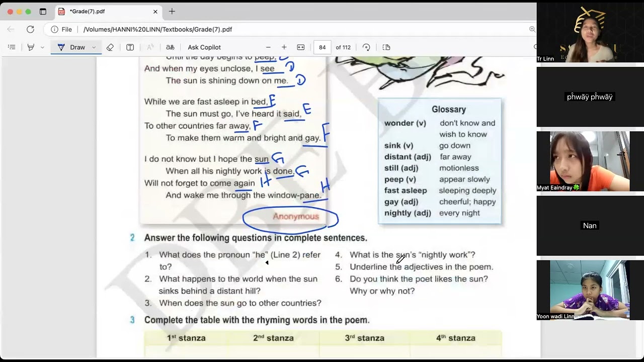The image size is (644, 362).
Task: Click the Page view icon
Action: tap(386, 47)
